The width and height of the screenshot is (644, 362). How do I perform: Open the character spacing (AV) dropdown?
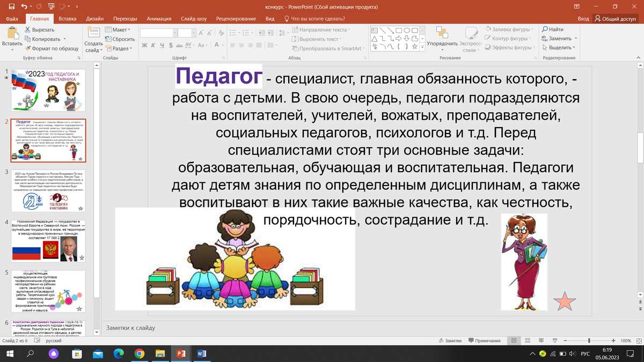189,46
